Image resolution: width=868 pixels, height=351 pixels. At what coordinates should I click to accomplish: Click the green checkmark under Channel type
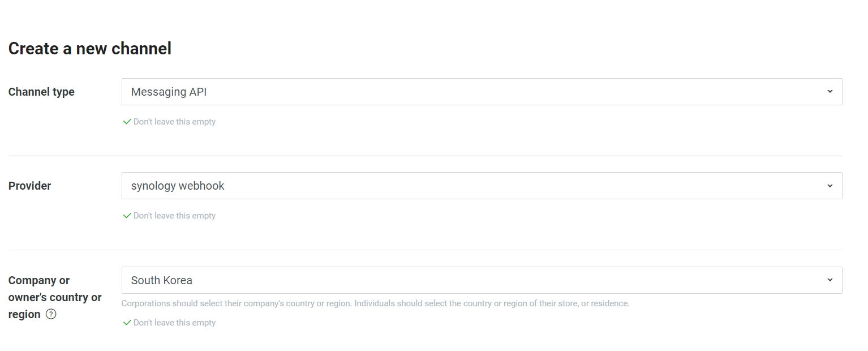click(127, 122)
